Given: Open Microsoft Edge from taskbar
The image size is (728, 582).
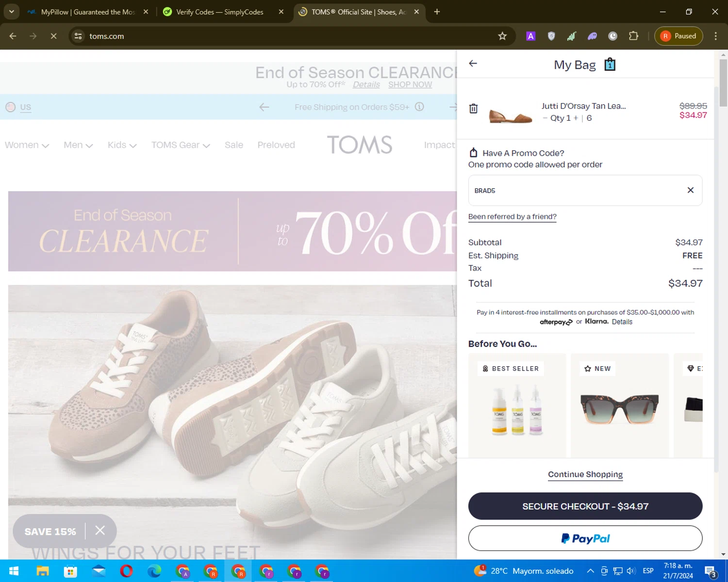Looking at the screenshot, I should point(154,571).
